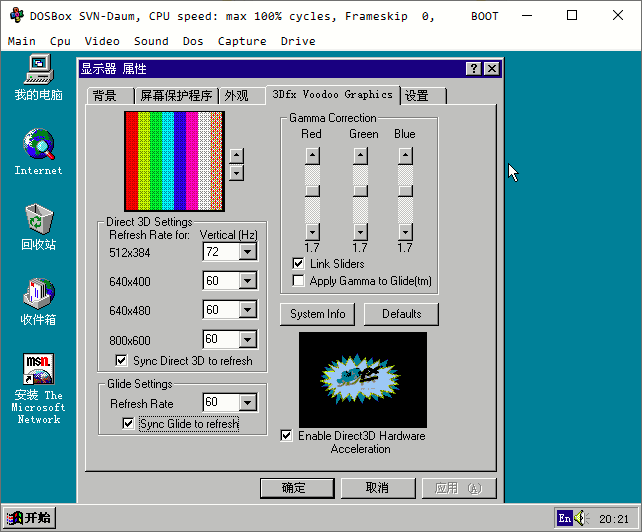Screen dimensions: 642x532
Task: Select the 回收站 recycle bin icon
Action: (38, 227)
